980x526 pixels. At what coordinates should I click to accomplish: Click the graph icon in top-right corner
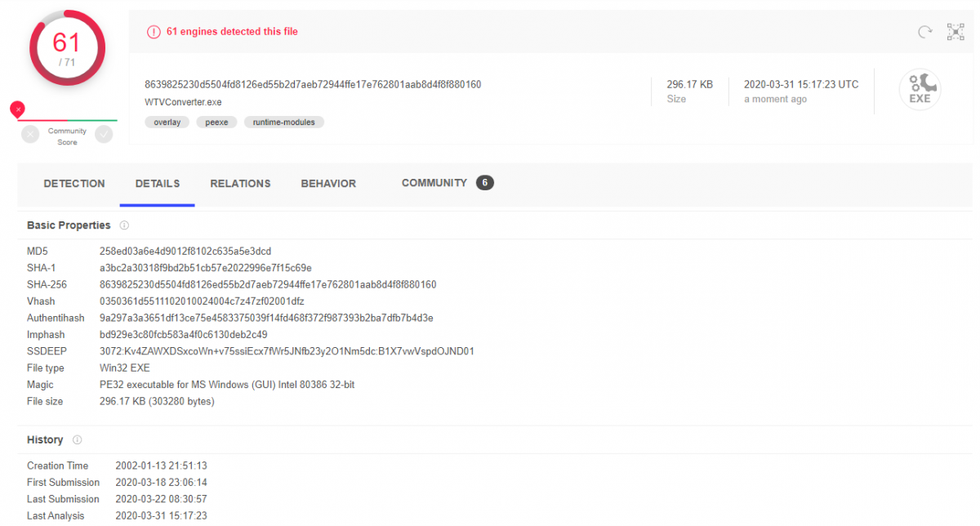click(x=955, y=32)
